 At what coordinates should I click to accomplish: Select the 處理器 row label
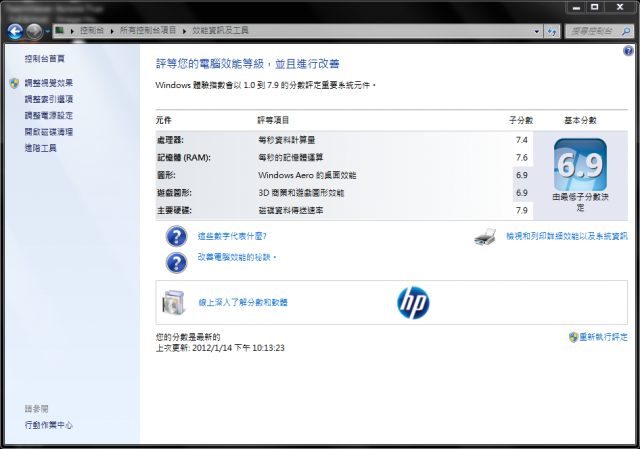[170, 140]
